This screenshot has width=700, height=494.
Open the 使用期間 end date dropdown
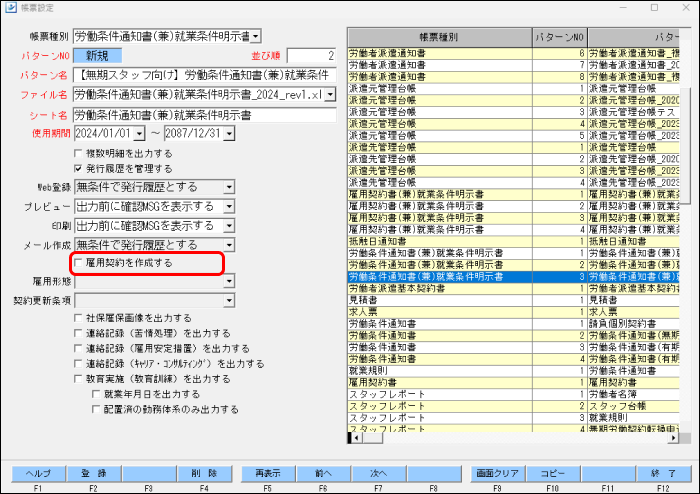229,133
